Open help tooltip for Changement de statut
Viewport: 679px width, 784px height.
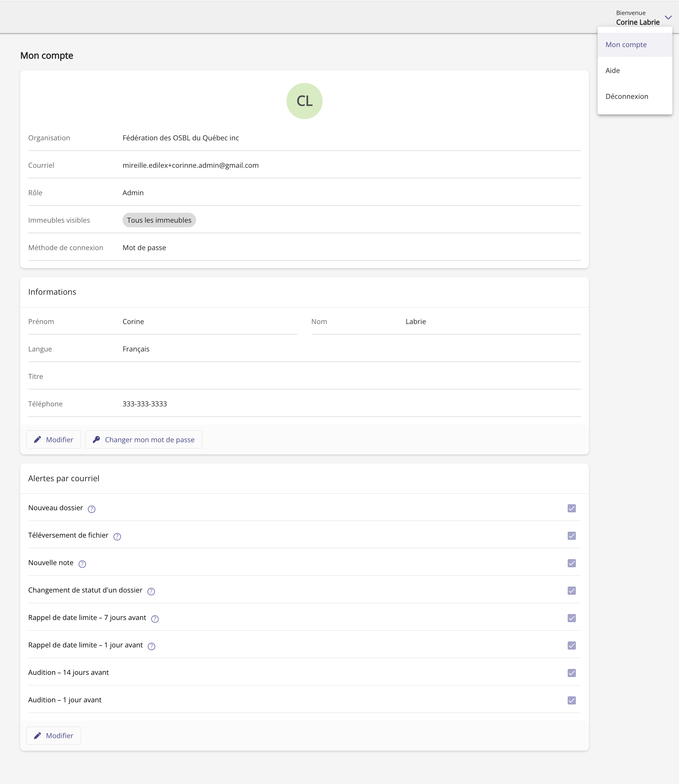(x=151, y=591)
